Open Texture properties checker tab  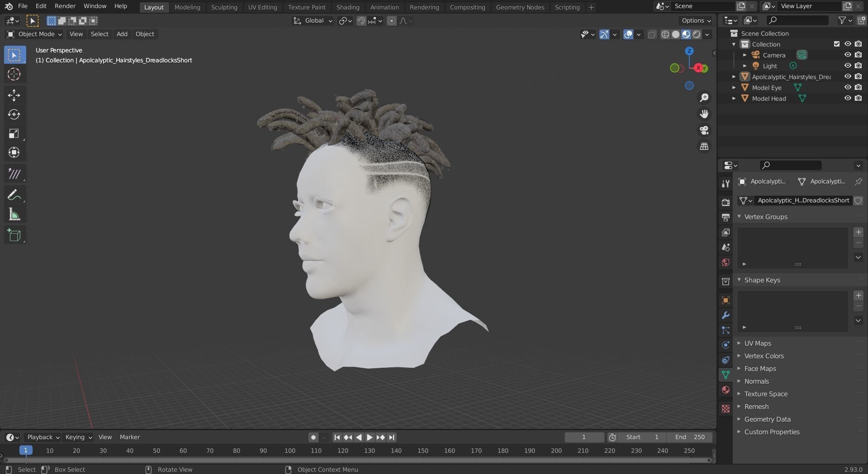tap(726, 408)
